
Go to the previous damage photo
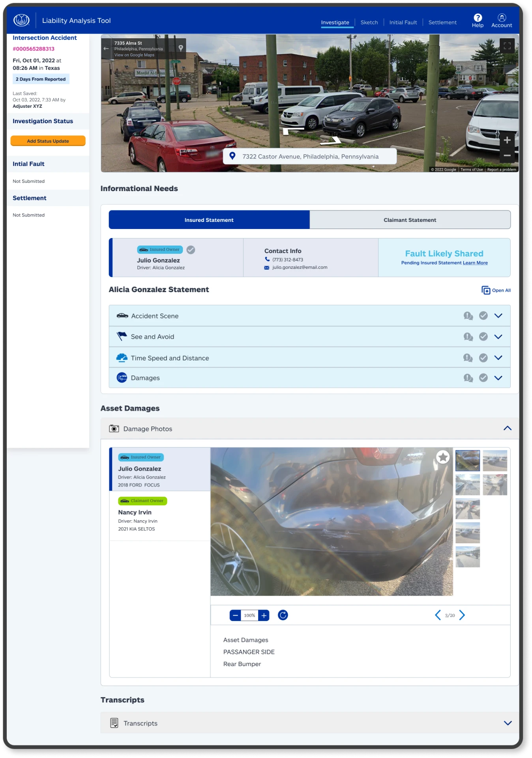pos(438,615)
